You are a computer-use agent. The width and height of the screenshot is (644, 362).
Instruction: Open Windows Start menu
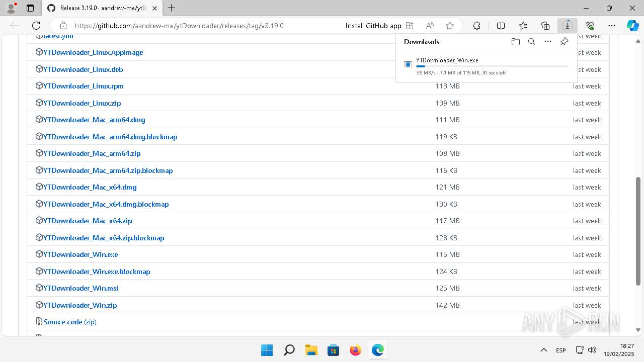[267, 350]
